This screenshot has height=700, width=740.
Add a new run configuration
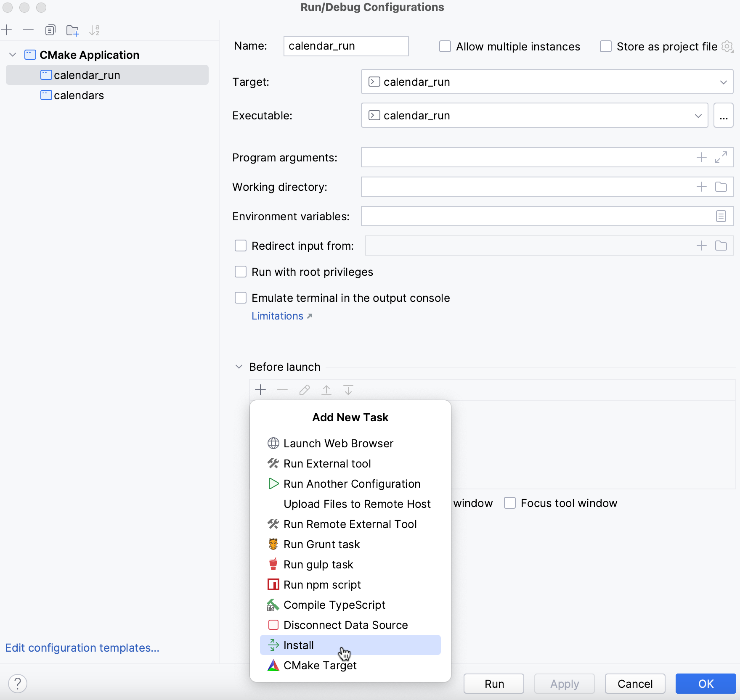pos(7,30)
